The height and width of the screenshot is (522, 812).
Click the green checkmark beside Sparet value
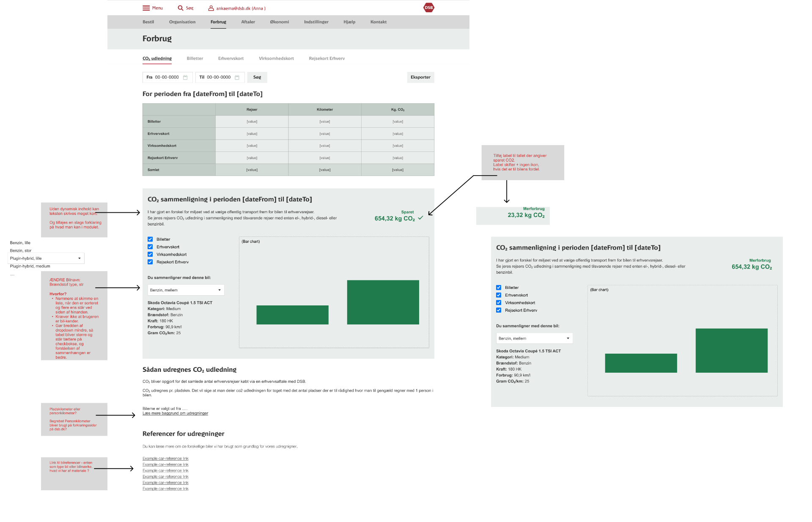(420, 218)
